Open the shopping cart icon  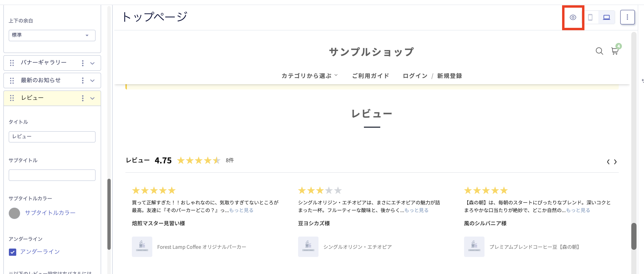click(615, 51)
